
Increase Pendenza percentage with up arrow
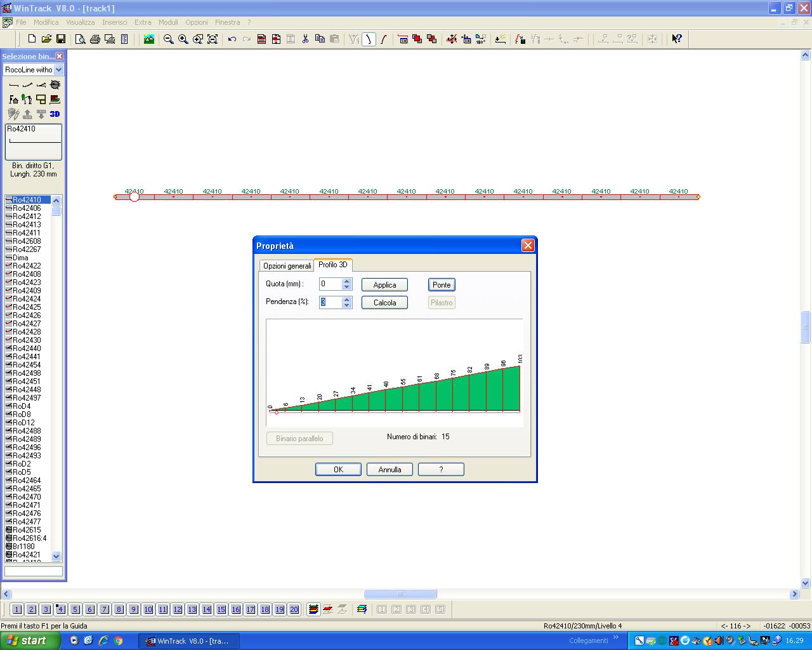click(346, 299)
